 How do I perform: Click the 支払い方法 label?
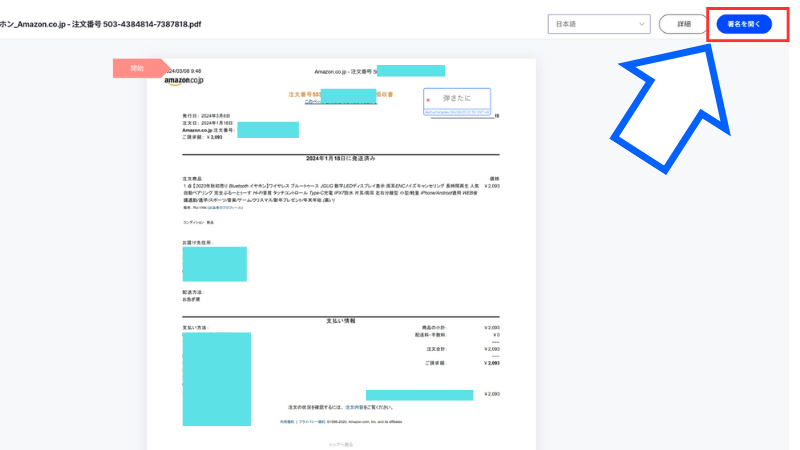tap(195, 328)
